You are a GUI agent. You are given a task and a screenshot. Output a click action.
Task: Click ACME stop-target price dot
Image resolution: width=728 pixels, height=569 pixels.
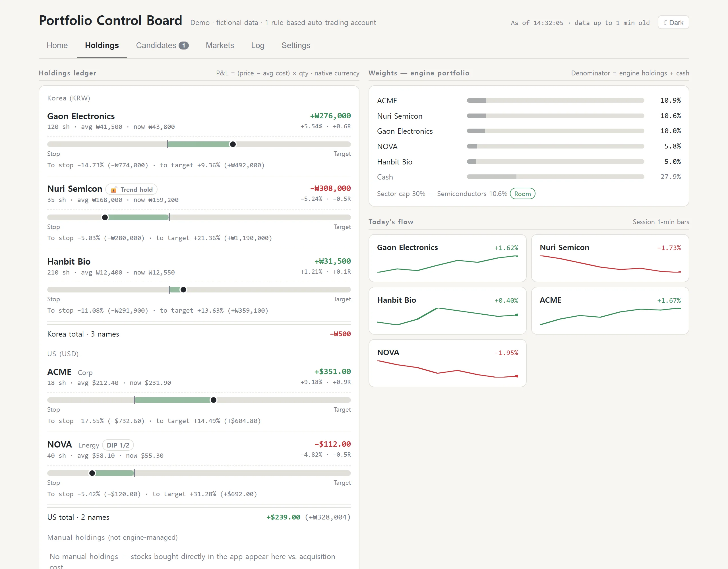click(214, 400)
